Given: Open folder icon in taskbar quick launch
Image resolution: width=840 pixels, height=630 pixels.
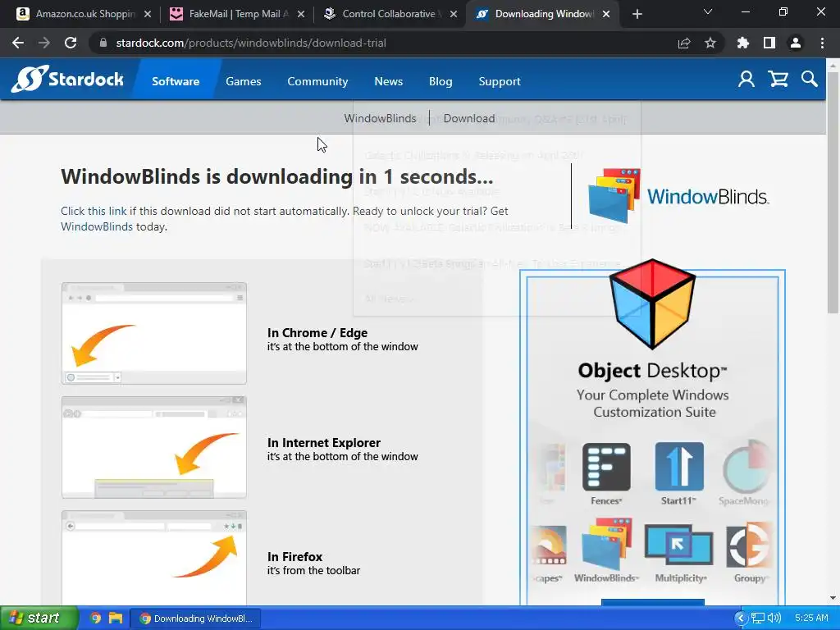Looking at the screenshot, I should pos(115,619).
